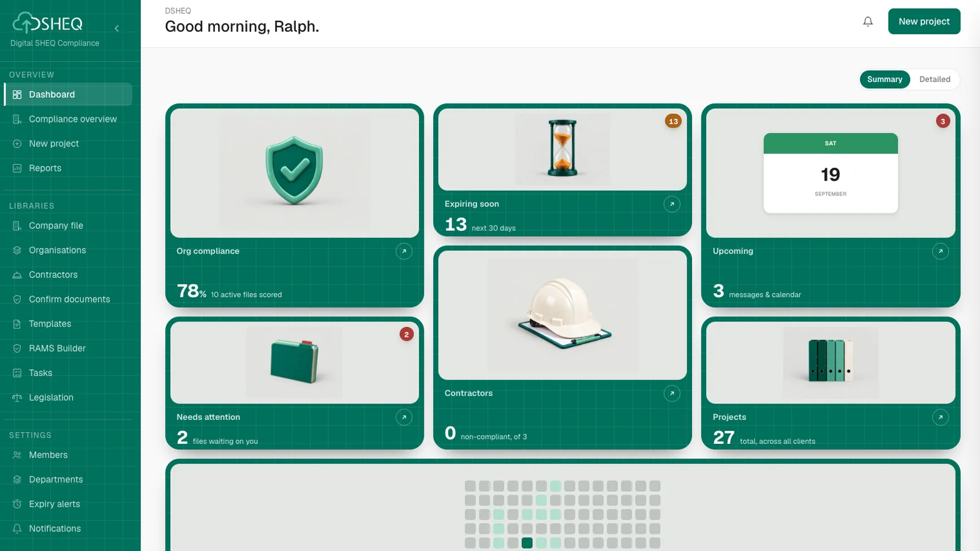The width and height of the screenshot is (980, 551).
Task: Open the Needs attention card arrow
Action: (x=404, y=417)
